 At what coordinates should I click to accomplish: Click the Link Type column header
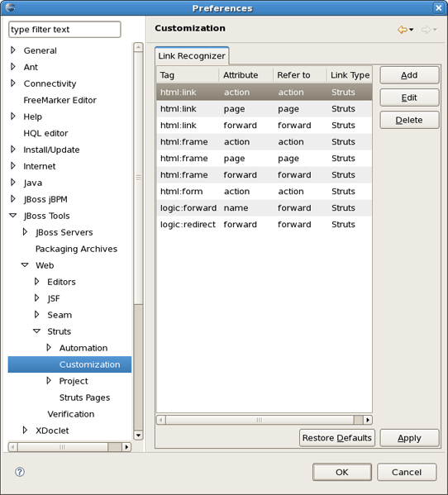tap(350, 75)
